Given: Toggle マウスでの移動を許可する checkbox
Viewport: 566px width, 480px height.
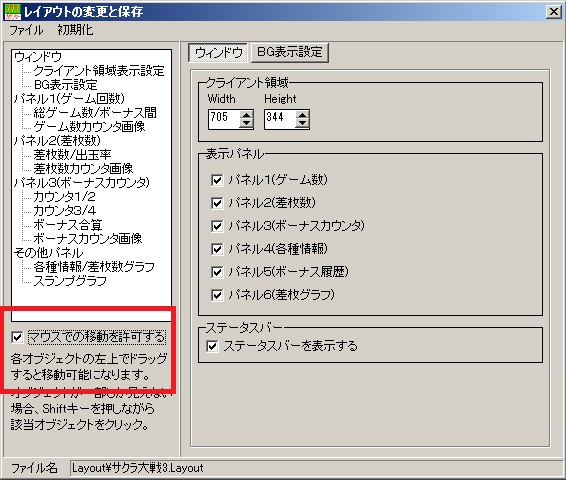Looking at the screenshot, I should click(17, 337).
